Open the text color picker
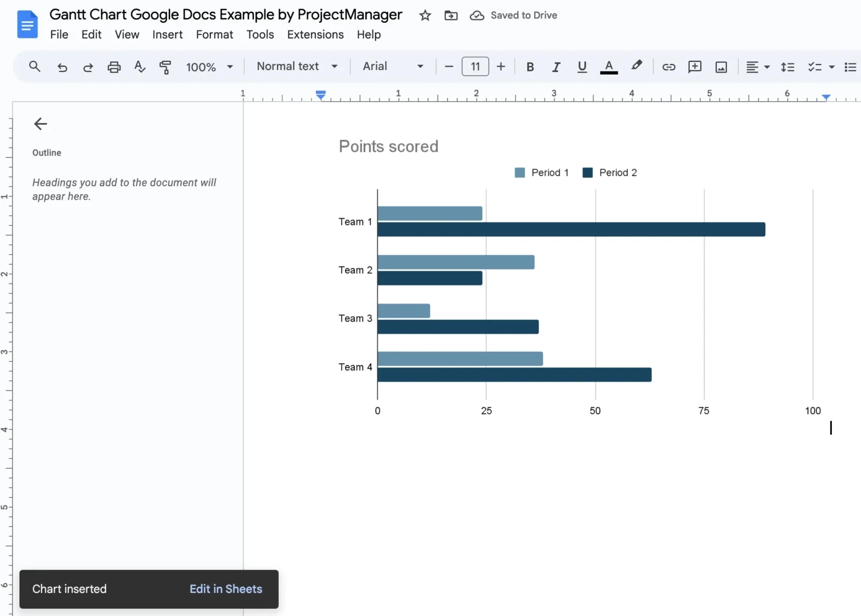This screenshot has width=861, height=616. pyautogui.click(x=608, y=67)
